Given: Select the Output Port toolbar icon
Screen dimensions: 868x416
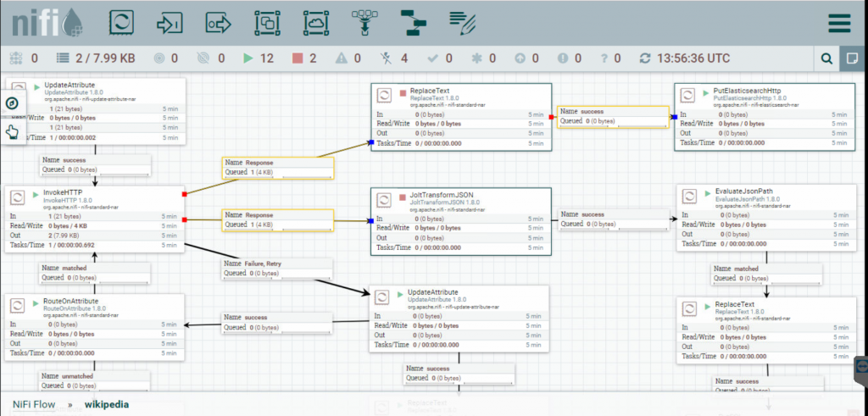Looking at the screenshot, I should (220, 22).
